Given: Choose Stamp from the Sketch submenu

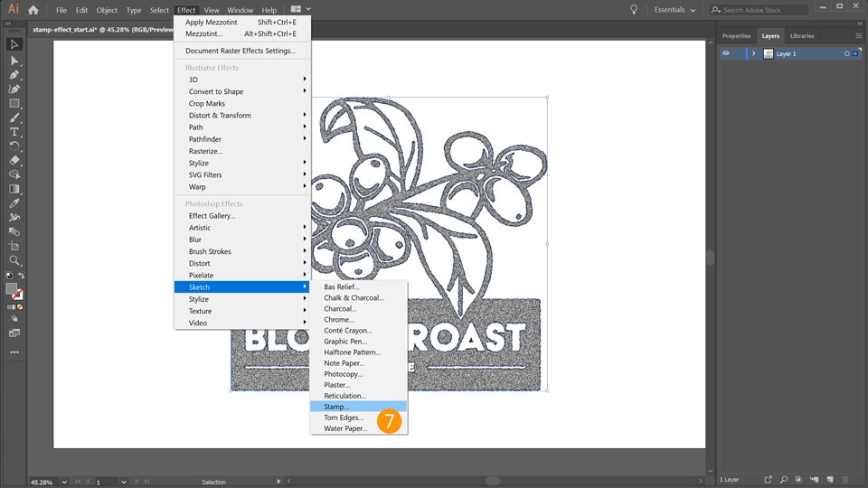Looking at the screenshot, I should click(336, 407).
